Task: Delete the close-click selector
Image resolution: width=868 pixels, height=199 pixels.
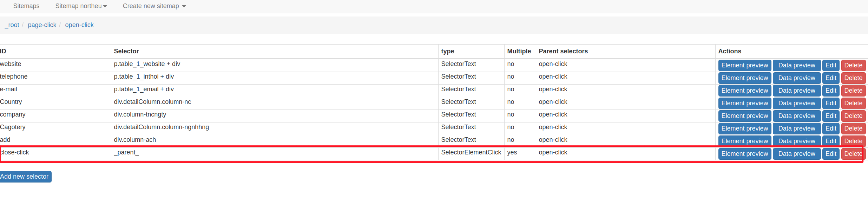Action: (x=853, y=154)
